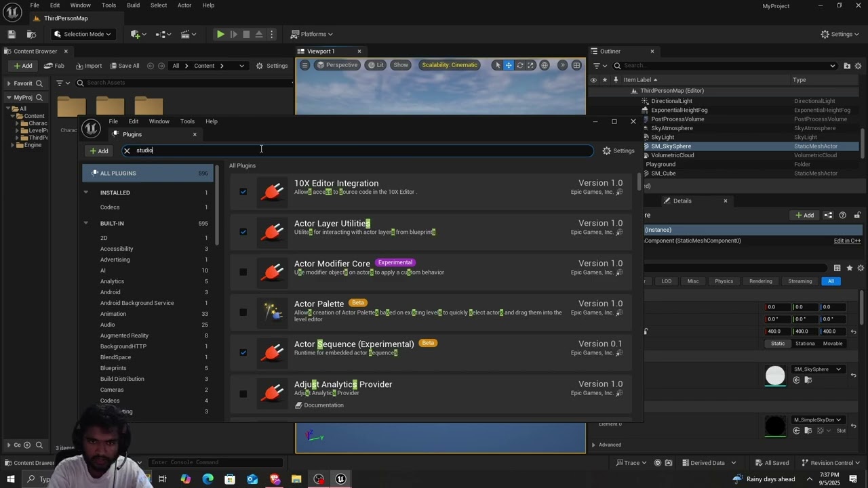Click Import in Content Browser
868x488 pixels.
[x=89, y=66]
